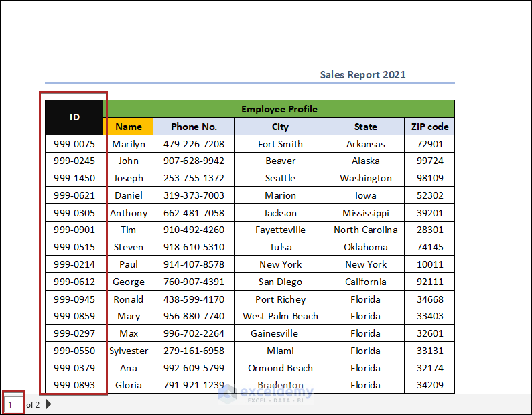
Task: Click ZIP code 72901
Action: click(x=429, y=144)
